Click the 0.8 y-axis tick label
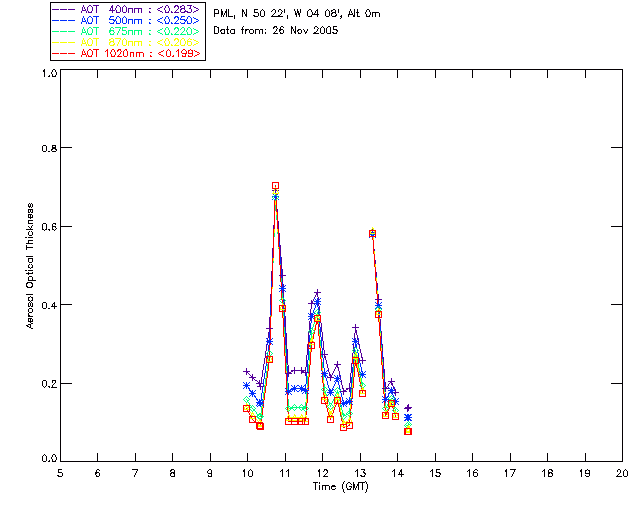The width and height of the screenshot is (640, 512). click(x=49, y=148)
